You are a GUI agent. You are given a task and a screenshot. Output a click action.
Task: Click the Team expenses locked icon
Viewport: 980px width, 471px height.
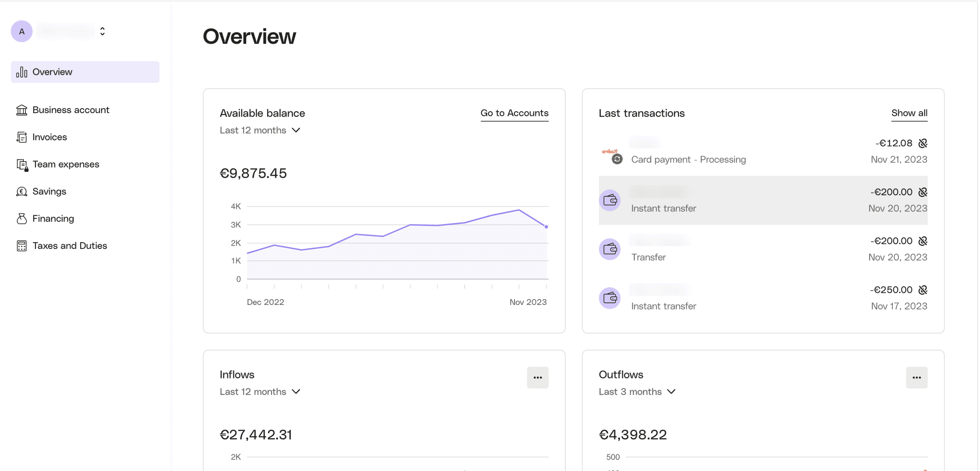[22, 164]
